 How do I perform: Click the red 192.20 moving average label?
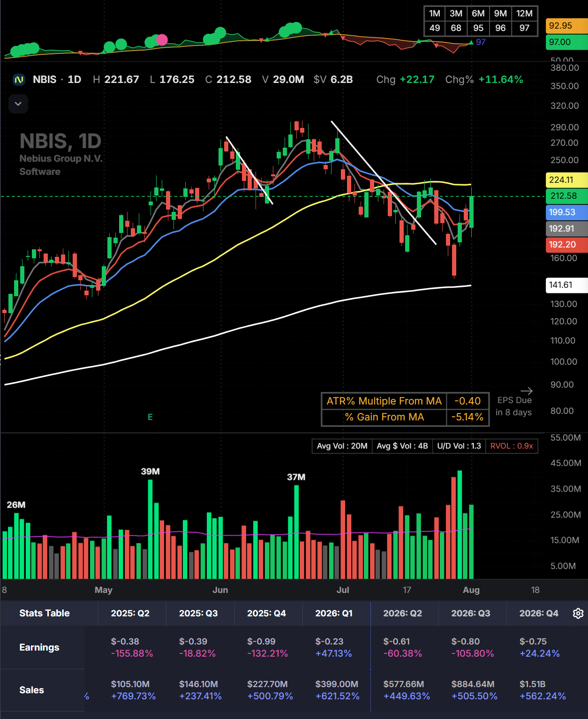[566, 245]
